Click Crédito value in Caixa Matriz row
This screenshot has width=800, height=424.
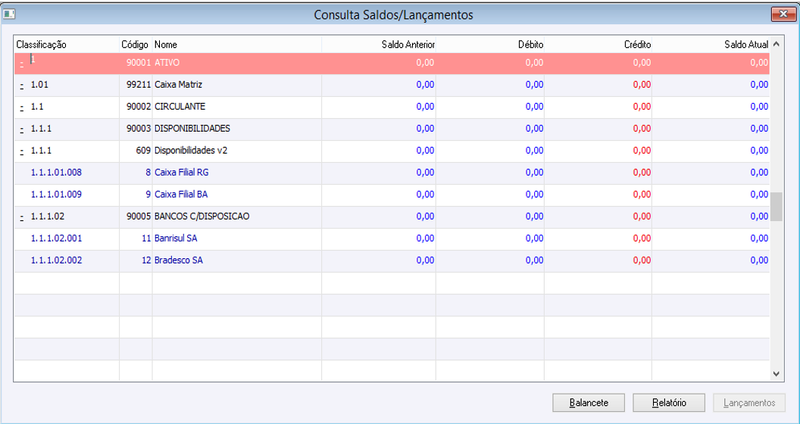pyautogui.click(x=642, y=85)
